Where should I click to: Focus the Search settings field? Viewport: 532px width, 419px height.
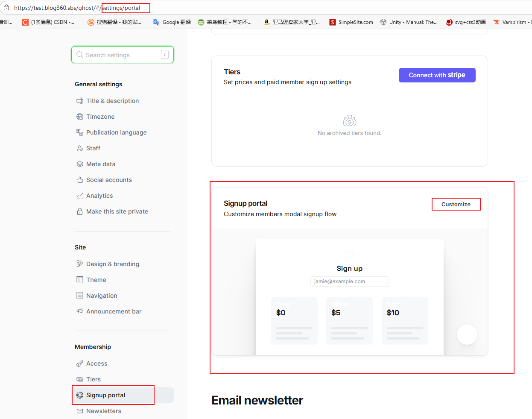pyautogui.click(x=122, y=55)
